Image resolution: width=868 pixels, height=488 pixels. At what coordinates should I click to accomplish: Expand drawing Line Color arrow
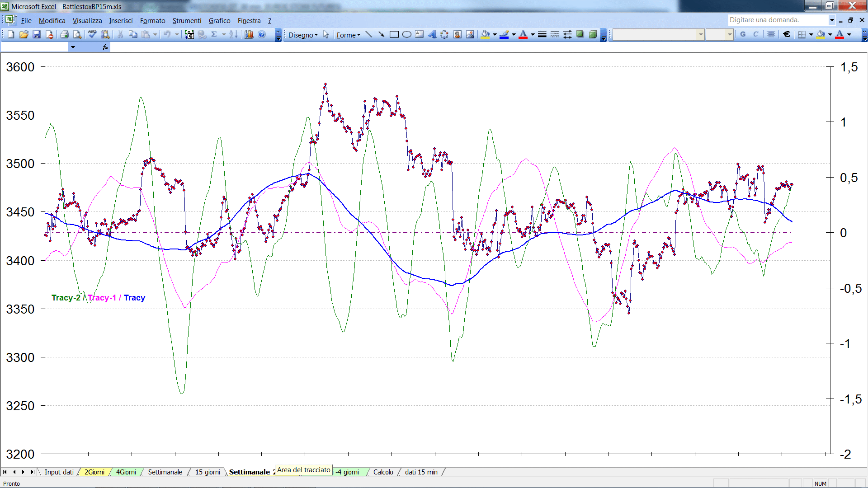(514, 34)
